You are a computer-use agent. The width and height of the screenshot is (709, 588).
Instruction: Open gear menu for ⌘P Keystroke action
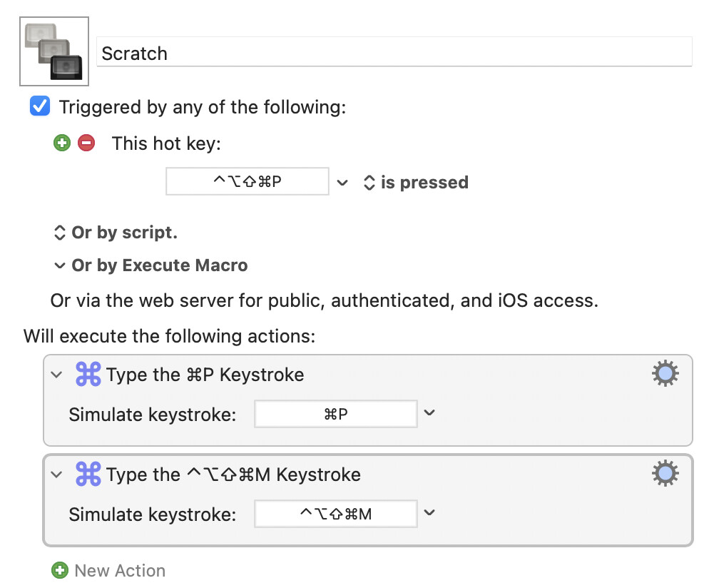click(665, 373)
